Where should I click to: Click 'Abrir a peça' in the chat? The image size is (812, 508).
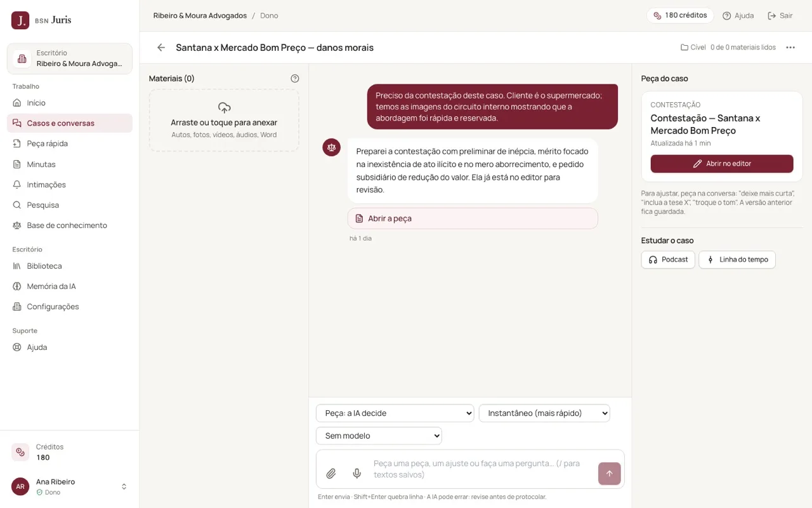tap(473, 218)
